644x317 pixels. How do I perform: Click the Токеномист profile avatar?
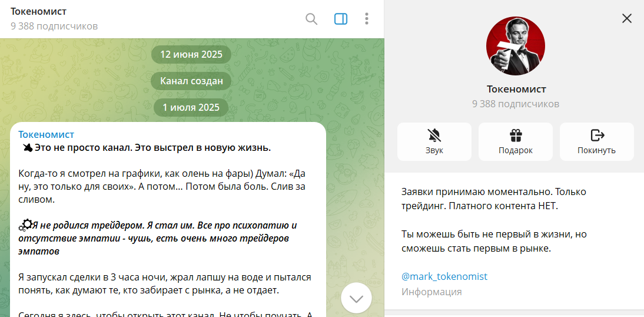[516, 46]
